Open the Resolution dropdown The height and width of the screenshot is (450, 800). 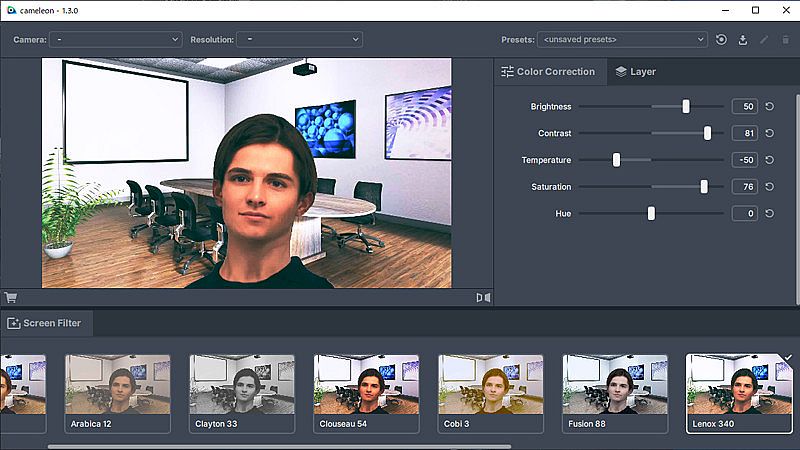(299, 40)
